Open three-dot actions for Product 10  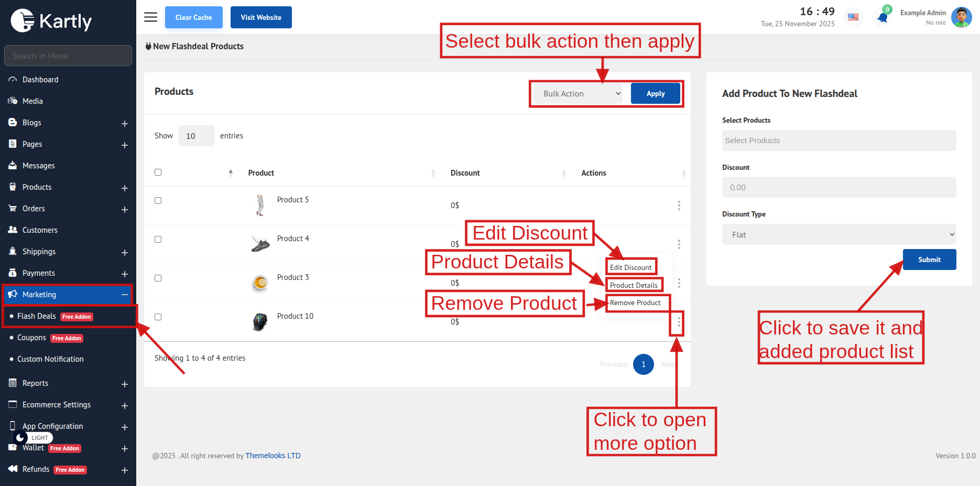tap(679, 321)
